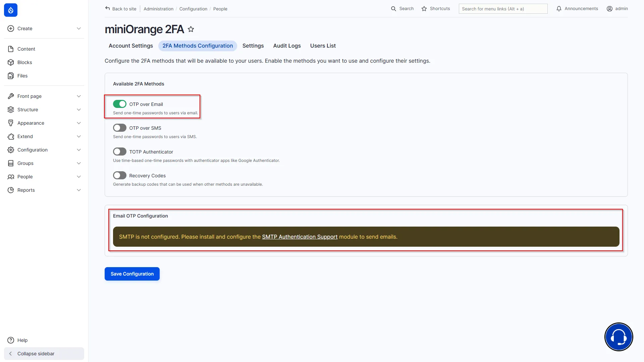Expand the Create menu chevron
Viewport: 644px width, 362px height.
79,28
